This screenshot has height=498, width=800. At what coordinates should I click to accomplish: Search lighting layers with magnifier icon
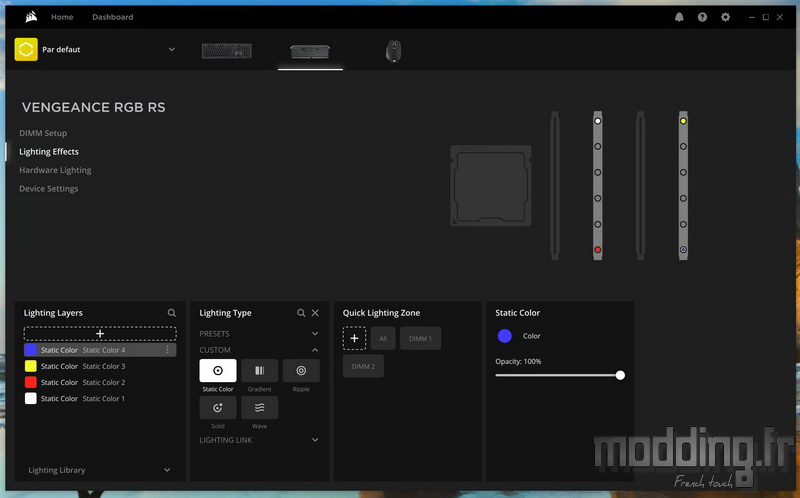171,313
